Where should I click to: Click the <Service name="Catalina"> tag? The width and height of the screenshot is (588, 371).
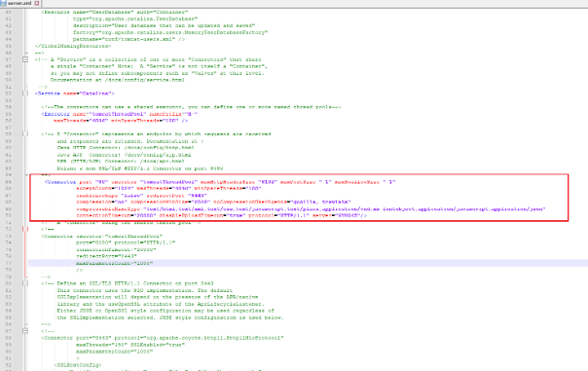tap(75, 93)
